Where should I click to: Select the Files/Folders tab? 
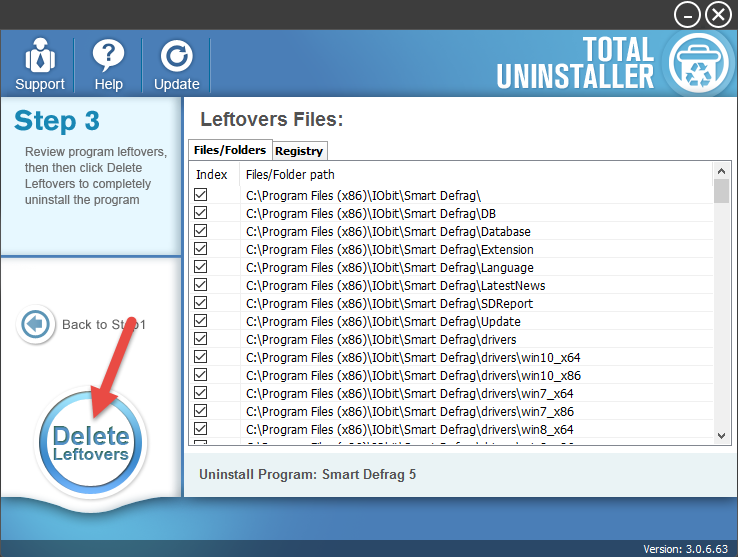(230, 150)
